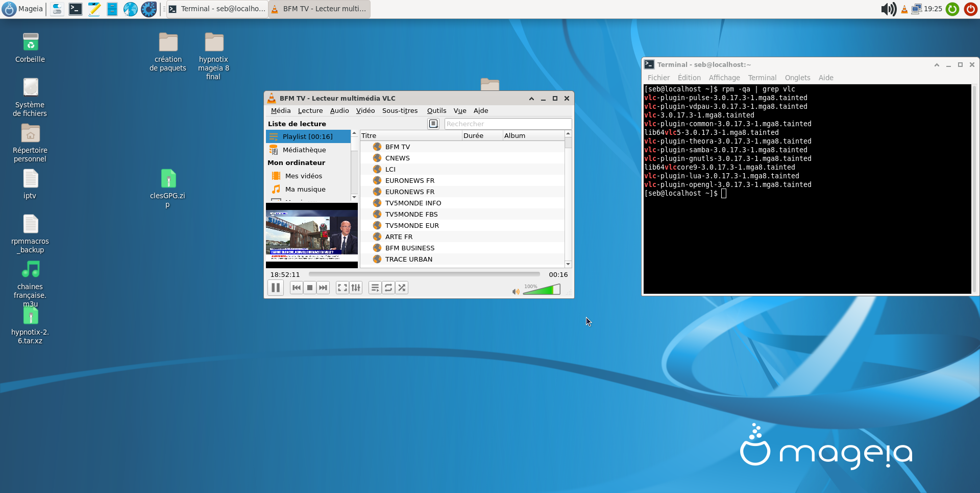Select clesGPG.zip desktop file icon
The height and width of the screenshot is (493, 980).
(168, 189)
